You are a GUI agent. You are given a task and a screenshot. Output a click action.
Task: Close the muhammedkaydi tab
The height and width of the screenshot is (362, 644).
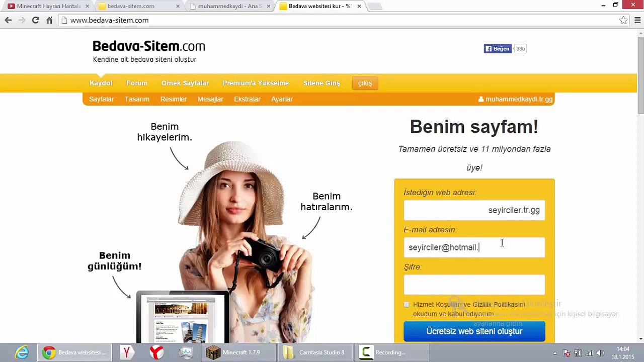click(269, 6)
